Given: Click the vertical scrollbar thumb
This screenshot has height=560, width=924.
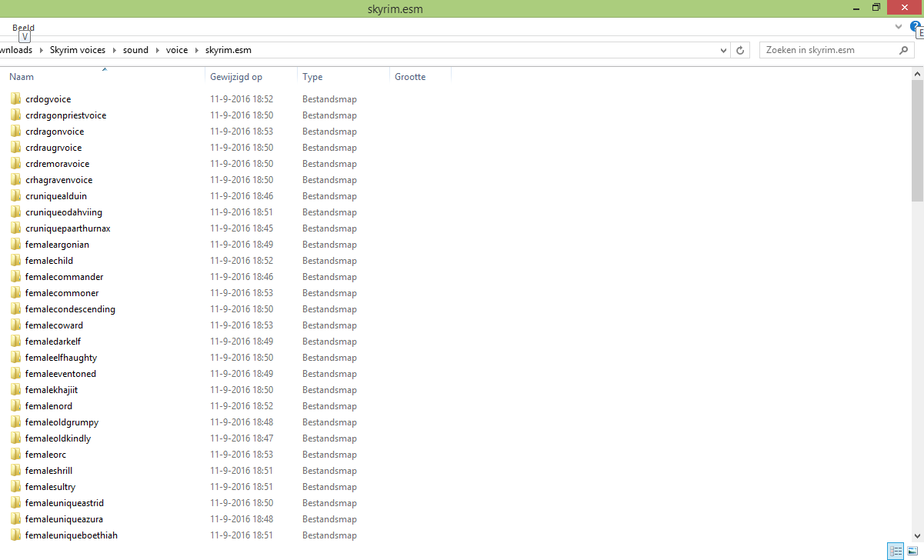Looking at the screenshot, I should 917,140.
